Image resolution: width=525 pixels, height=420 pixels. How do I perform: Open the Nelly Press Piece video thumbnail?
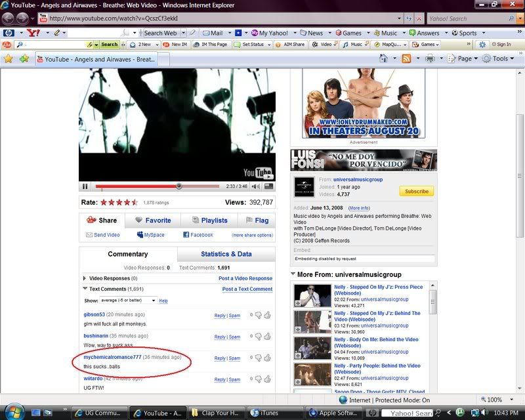click(x=312, y=296)
